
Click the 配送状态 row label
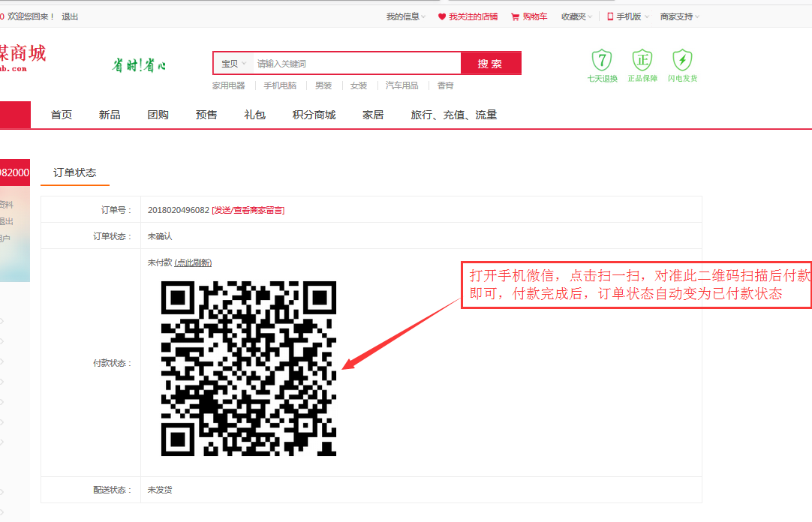tap(113, 490)
